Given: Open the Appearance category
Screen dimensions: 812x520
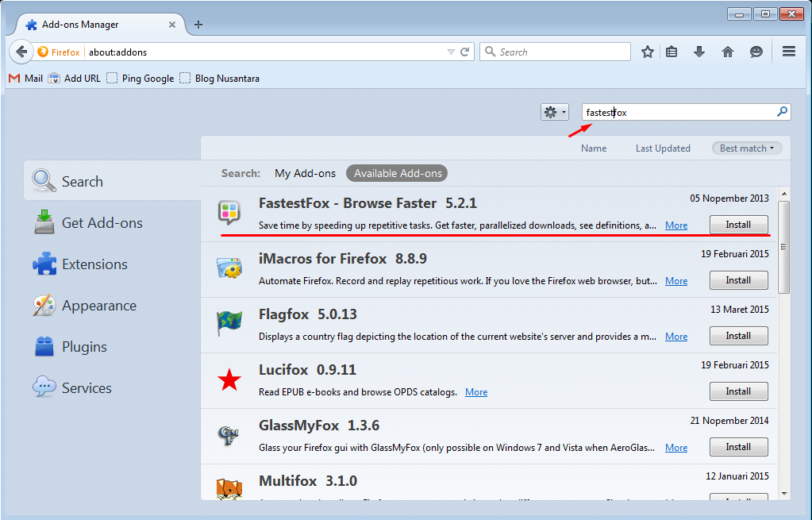Looking at the screenshot, I should coord(113,306).
